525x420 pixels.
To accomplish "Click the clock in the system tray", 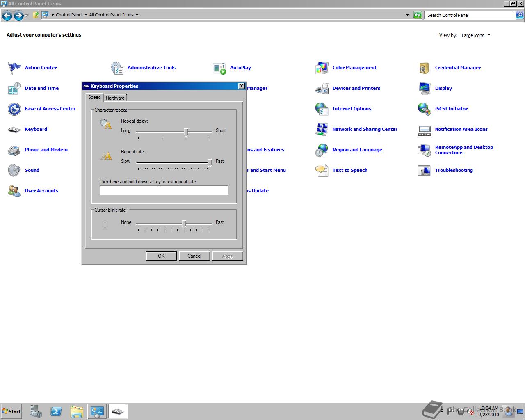I will (488, 411).
